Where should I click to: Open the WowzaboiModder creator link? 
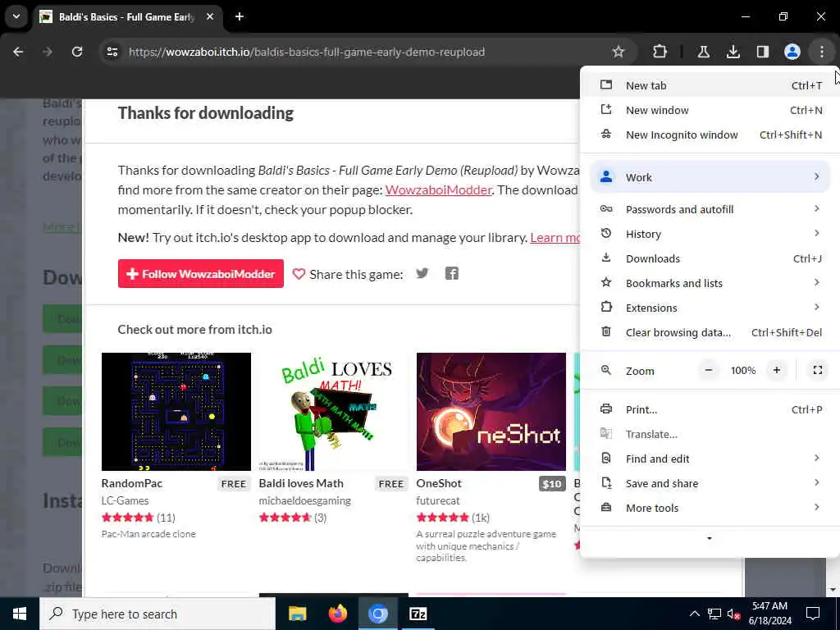pos(438,190)
